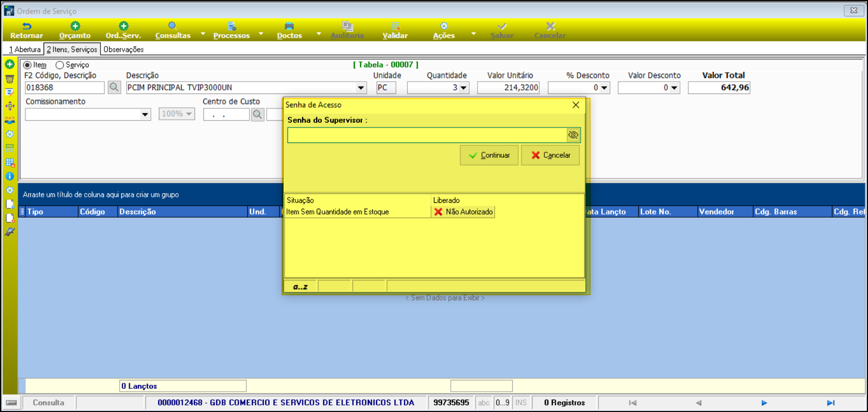Viewport: 868px width, 412px height.
Task: Expand the Comissionamento combo box
Action: (145, 114)
